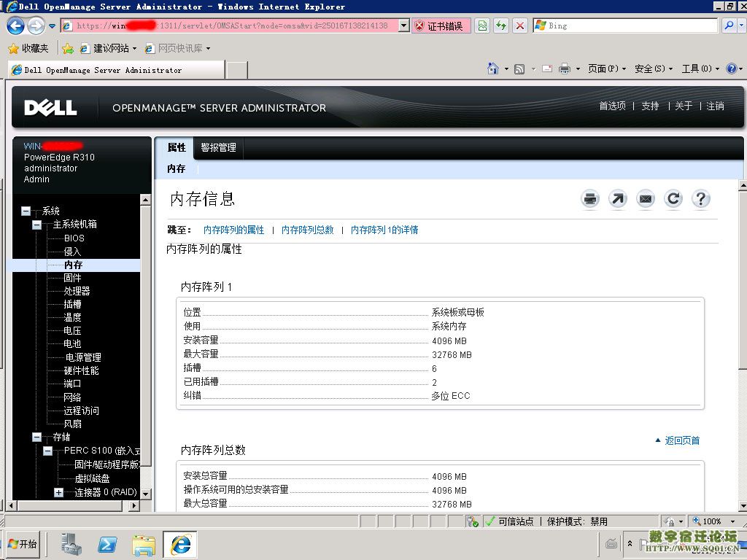The width and height of the screenshot is (747, 560).
Task: Click the 证书错误 certificate error badge
Action: pyautogui.click(x=441, y=26)
